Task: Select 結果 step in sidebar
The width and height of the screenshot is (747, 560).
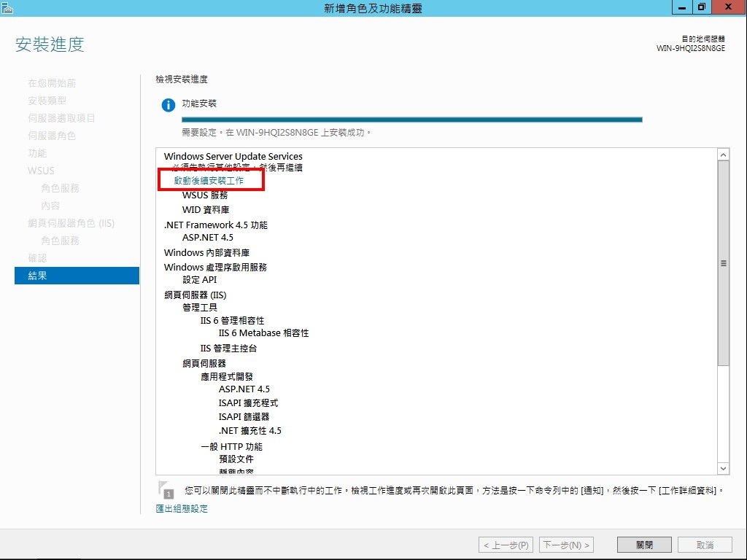Action: [77, 275]
